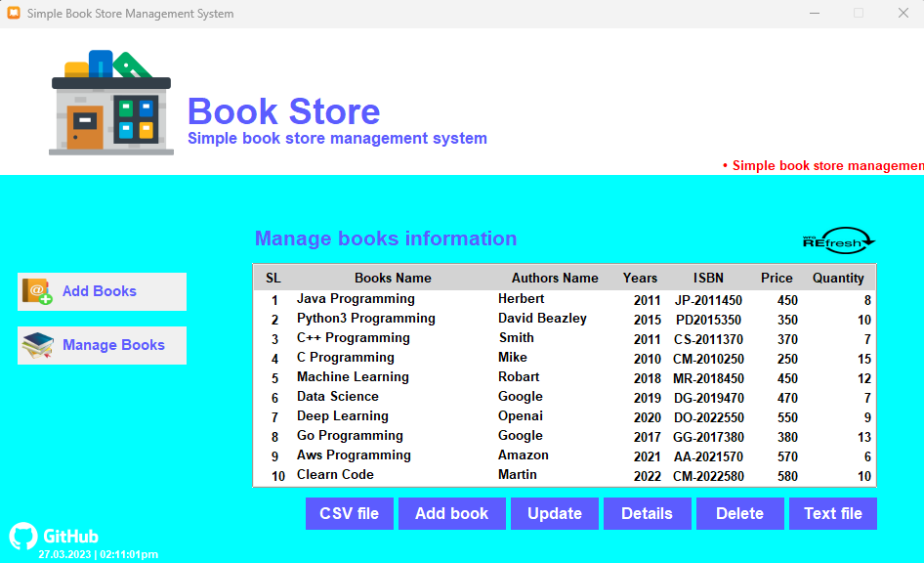The image size is (924, 563).
Task: Click the year 2020 cell
Action: (647, 417)
